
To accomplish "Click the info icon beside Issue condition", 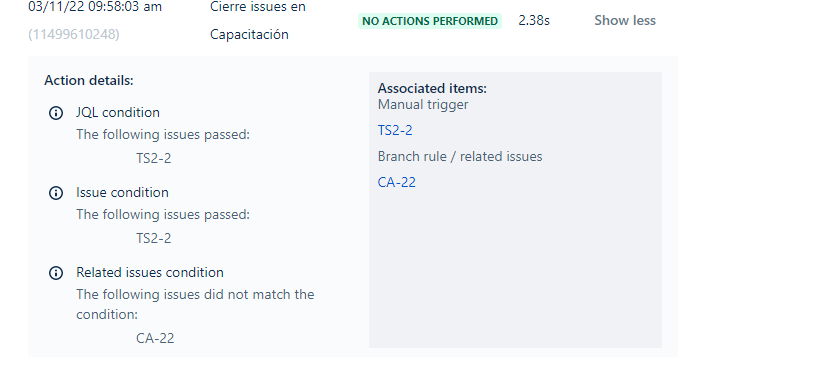I will [x=56, y=193].
